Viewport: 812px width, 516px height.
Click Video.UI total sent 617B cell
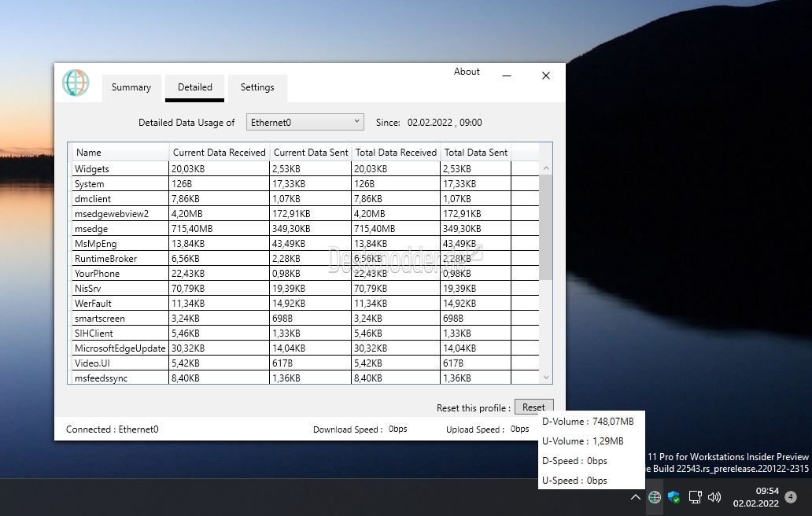tap(476, 364)
